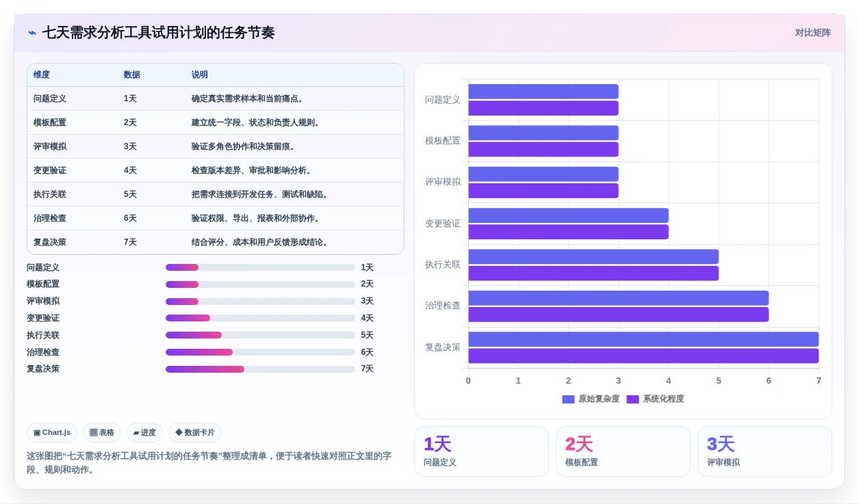This screenshot has width=859, height=504.
Task: Click the 复盘决策 原始复杂度 chart bar
Action: point(643,339)
